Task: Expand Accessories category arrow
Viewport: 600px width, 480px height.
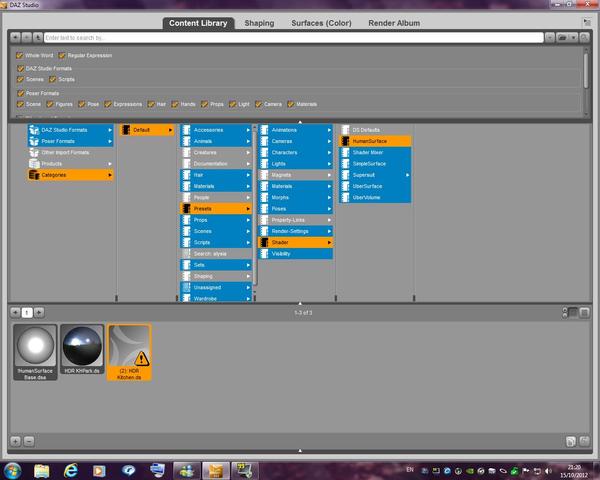Action: pos(248,130)
